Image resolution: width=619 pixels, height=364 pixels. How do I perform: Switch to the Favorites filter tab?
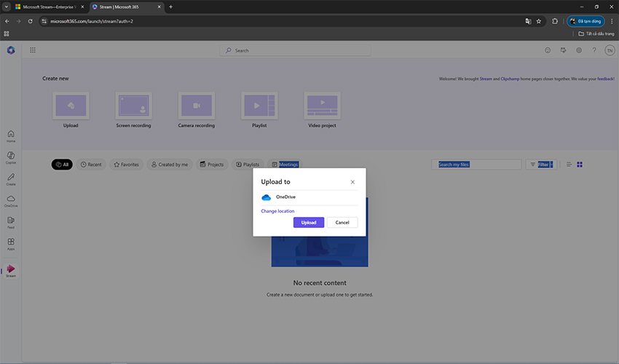pos(126,165)
